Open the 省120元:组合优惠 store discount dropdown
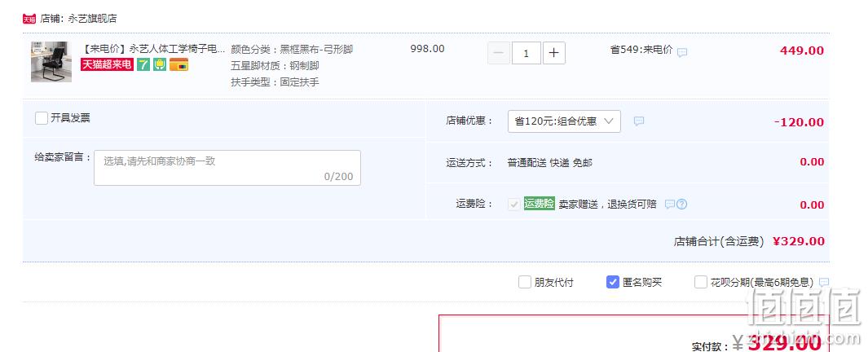This screenshot has width=868, height=352. click(x=564, y=121)
